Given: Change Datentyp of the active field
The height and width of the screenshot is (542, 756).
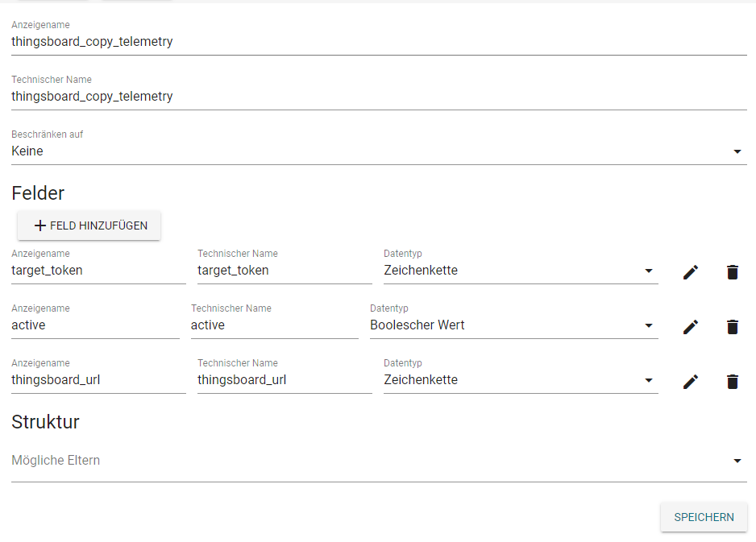Looking at the screenshot, I should pos(513,325).
